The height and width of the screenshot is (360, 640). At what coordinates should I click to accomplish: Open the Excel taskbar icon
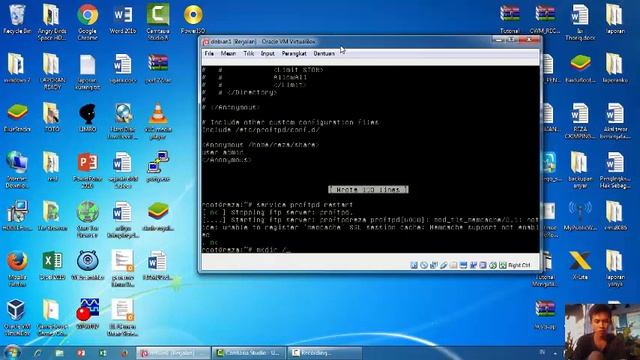102,353
